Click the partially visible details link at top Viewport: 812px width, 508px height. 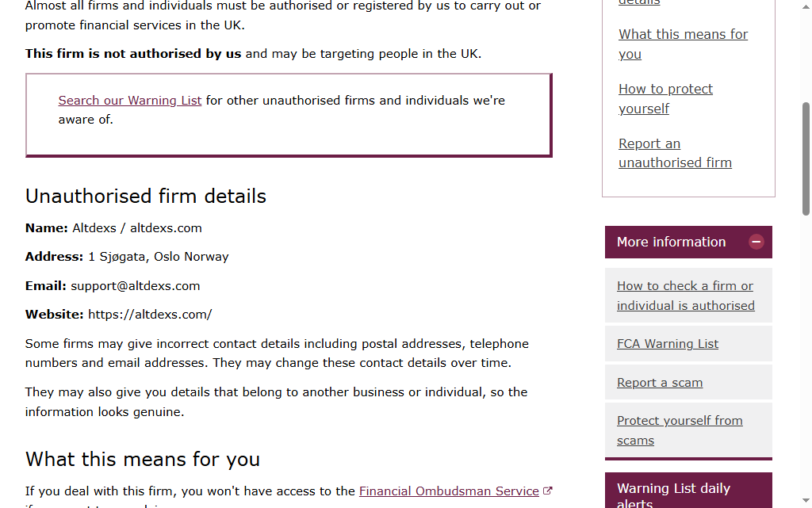pos(639,2)
